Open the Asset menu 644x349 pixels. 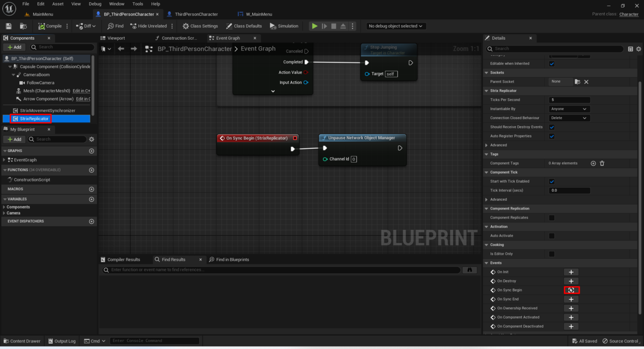(58, 4)
